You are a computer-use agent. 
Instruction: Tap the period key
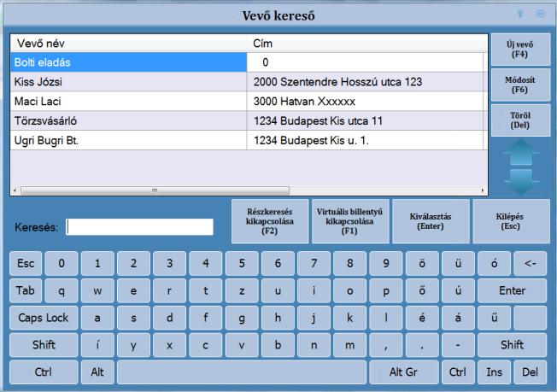click(422, 345)
